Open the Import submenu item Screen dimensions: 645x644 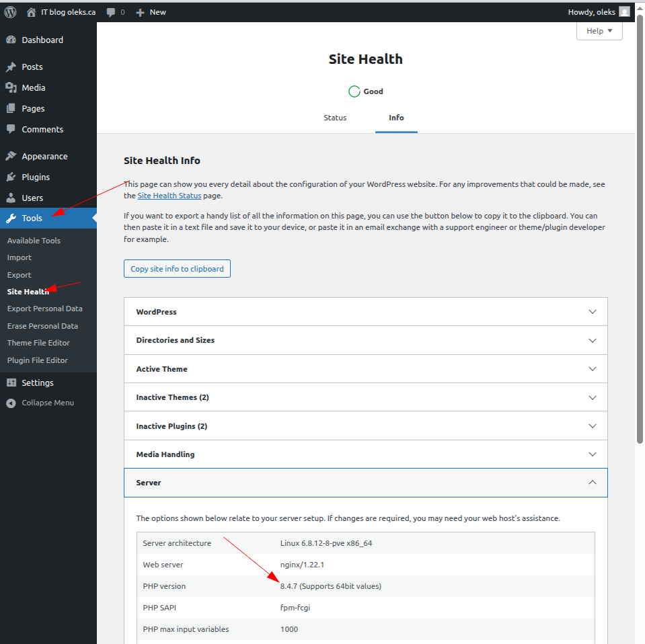[x=20, y=257]
